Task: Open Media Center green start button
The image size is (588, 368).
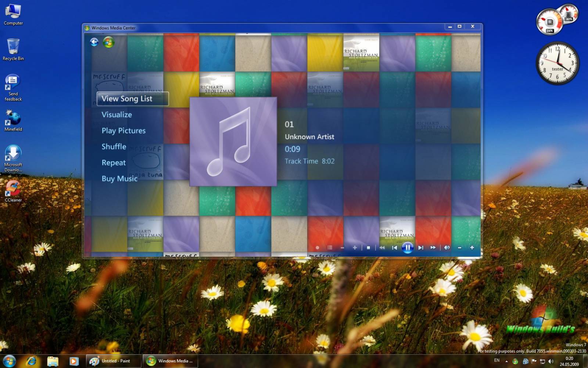Action: [108, 42]
